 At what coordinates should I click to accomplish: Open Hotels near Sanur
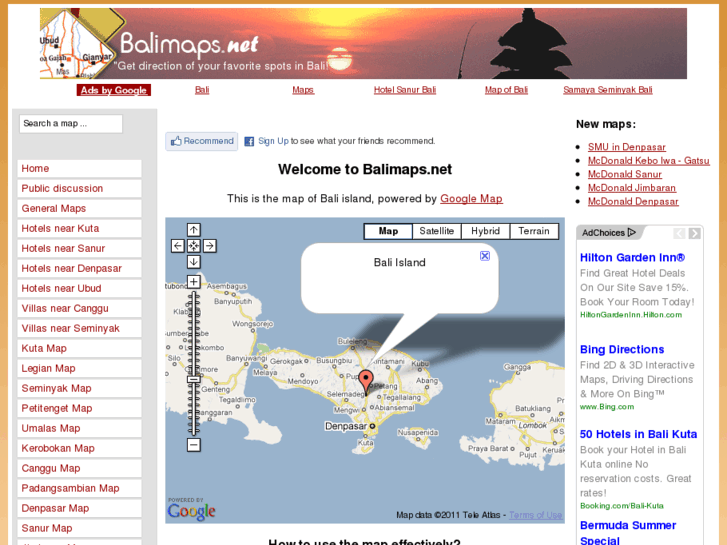[x=79, y=248]
